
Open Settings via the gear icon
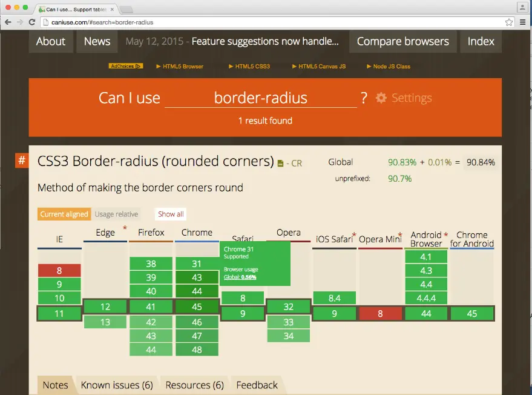[380, 98]
